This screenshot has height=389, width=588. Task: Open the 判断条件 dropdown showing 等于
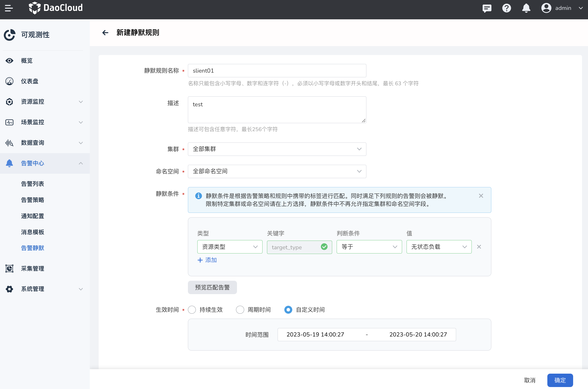[369, 247]
